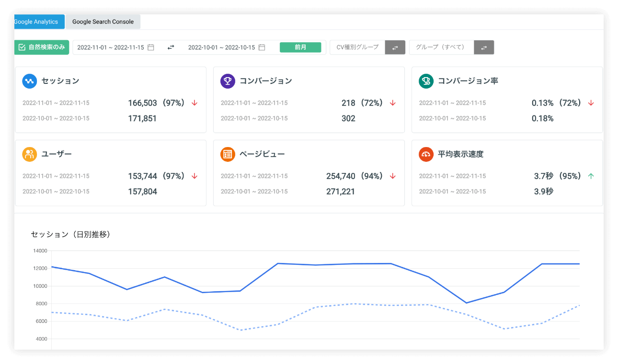The height and width of the screenshot is (364, 618).
Task: Click the 2022-11-01 ~ 2022-11-15 date input
Action: tap(115, 47)
